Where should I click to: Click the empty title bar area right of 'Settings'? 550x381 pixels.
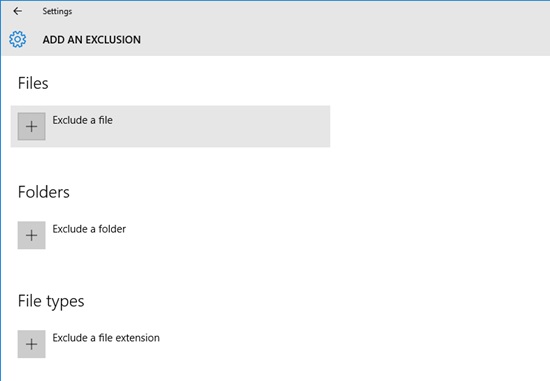[309, 11]
